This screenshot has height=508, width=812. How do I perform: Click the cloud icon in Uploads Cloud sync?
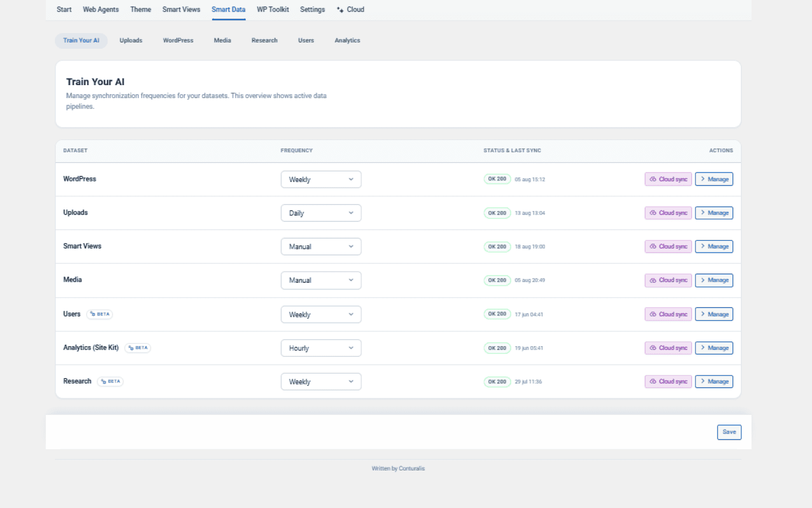coord(652,213)
